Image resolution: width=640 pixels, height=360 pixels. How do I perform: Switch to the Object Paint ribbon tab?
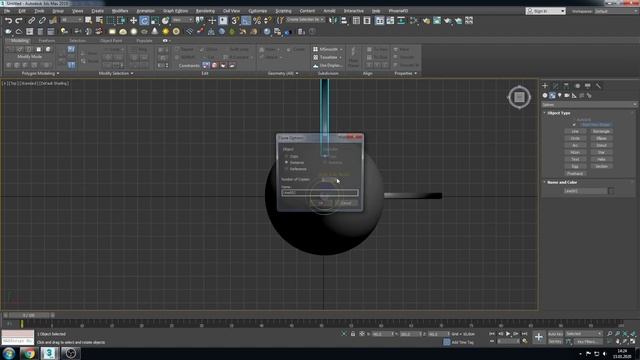(x=111, y=41)
